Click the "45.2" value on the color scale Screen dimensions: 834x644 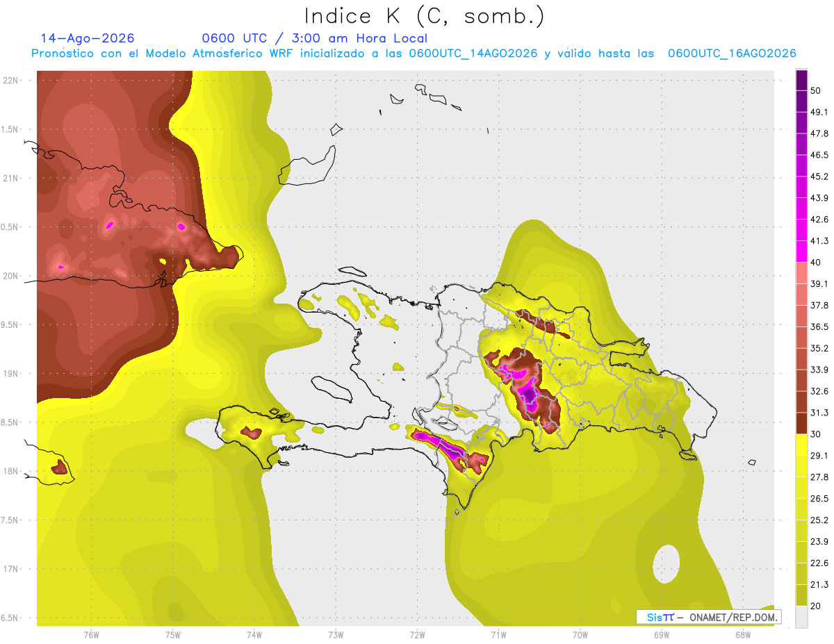[x=819, y=176]
